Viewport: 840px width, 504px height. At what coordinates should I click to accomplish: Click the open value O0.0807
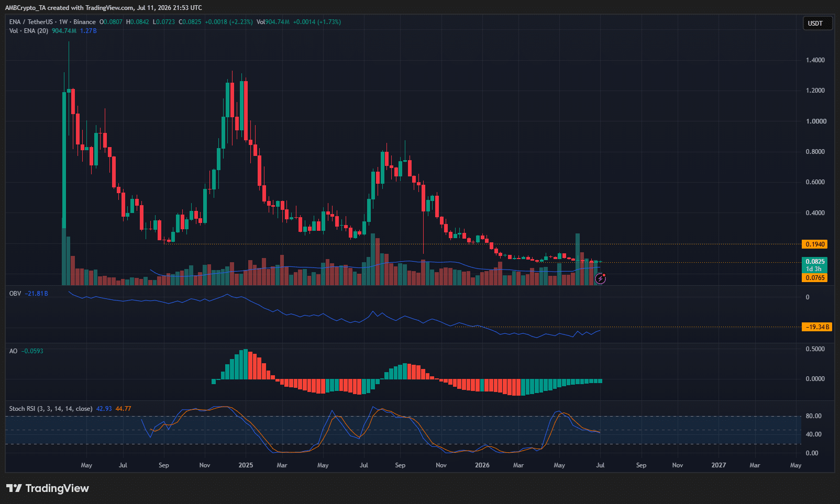tap(111, 22)
